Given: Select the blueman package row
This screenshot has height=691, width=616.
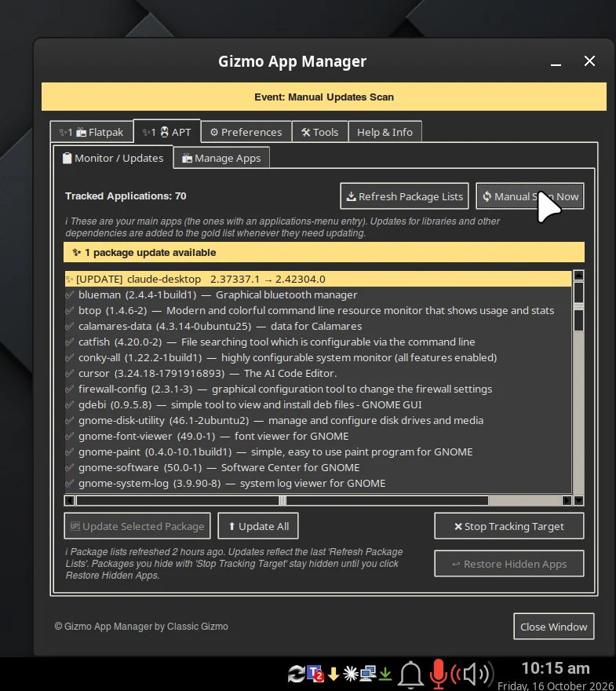Looking at the screenshot, I should pyautogui.click(x=318, y=294).
